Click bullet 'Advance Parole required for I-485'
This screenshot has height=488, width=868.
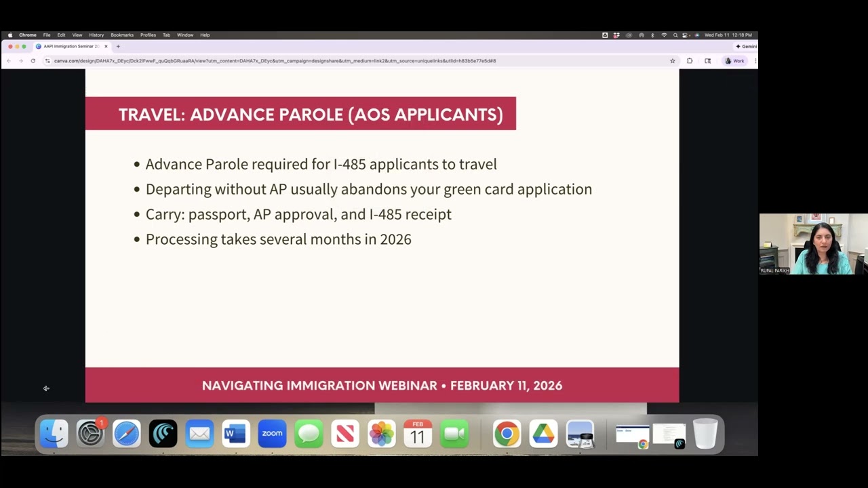click(321, 164)
